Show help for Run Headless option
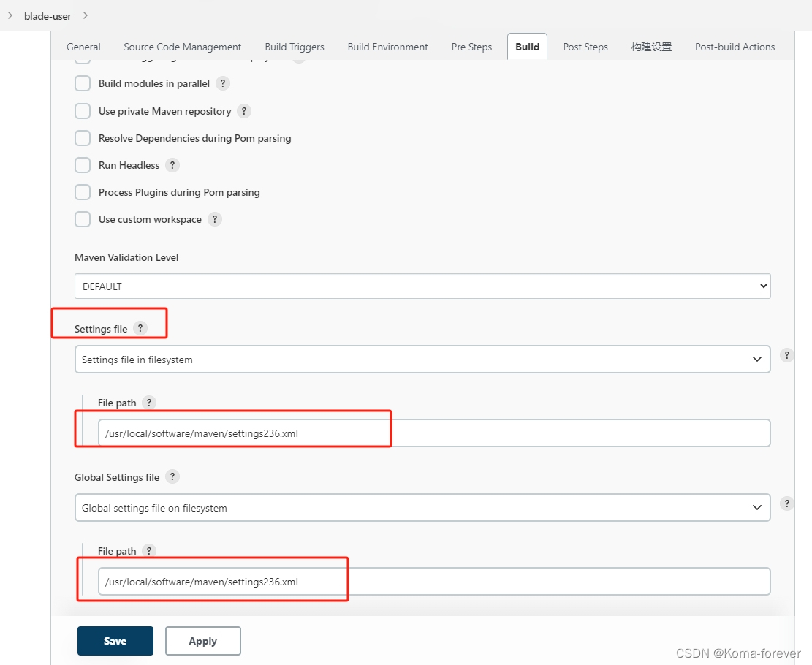812x665 pixels. point(172,165)
